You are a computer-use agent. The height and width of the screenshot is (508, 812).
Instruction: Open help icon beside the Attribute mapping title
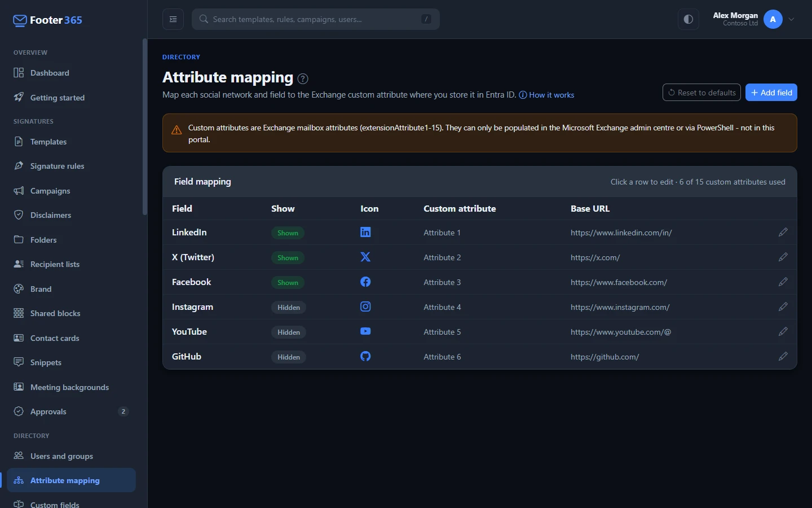click(x=303, y=78)
